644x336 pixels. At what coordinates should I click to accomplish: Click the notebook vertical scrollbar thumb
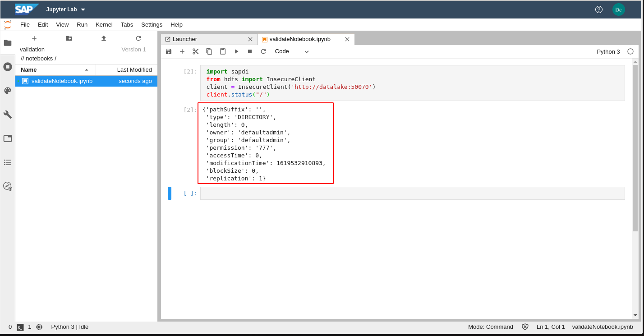[635, 148]
